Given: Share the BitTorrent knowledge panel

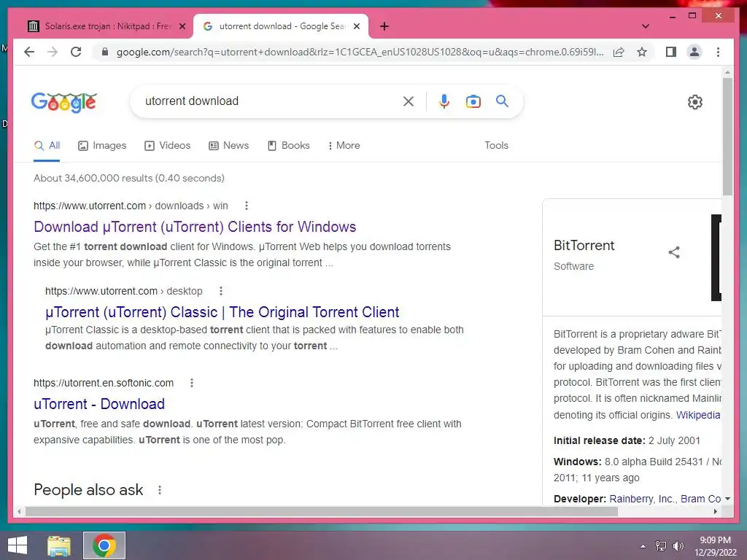Looking at the screenshot, I should click(674, 252).
